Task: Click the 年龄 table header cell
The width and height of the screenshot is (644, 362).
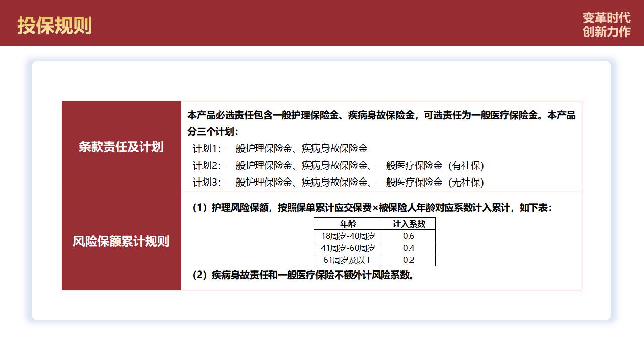Action: coord(348,224)
